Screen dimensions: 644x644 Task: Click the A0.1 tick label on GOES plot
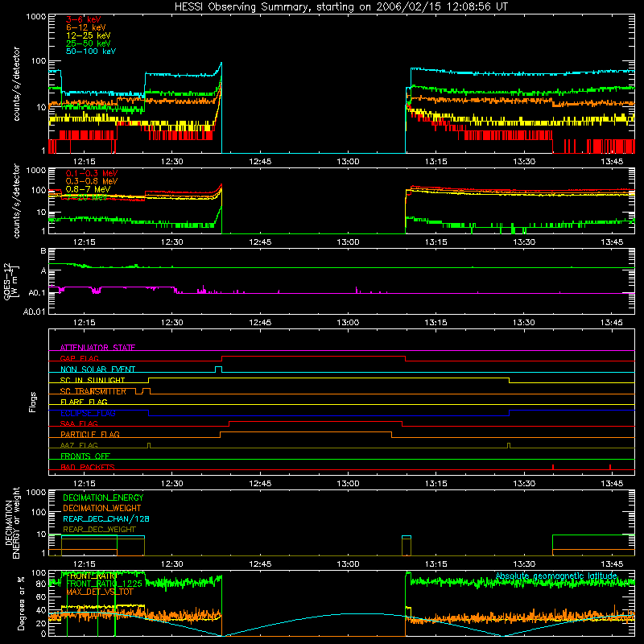click(37, 292)
